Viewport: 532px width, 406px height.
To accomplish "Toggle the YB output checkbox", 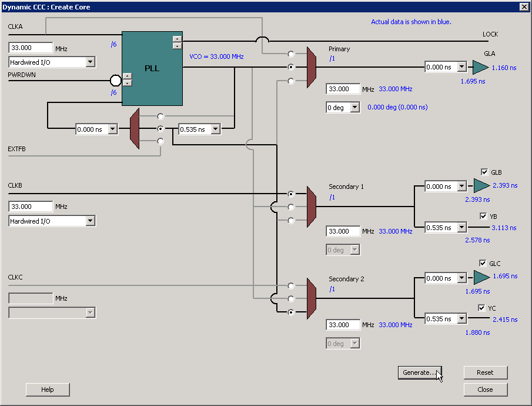I will pyautogui.click(x=483, y=216).
